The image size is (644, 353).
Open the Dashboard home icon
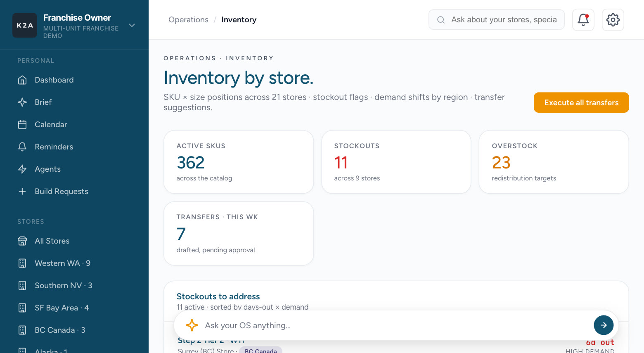[x=22, y=80]
